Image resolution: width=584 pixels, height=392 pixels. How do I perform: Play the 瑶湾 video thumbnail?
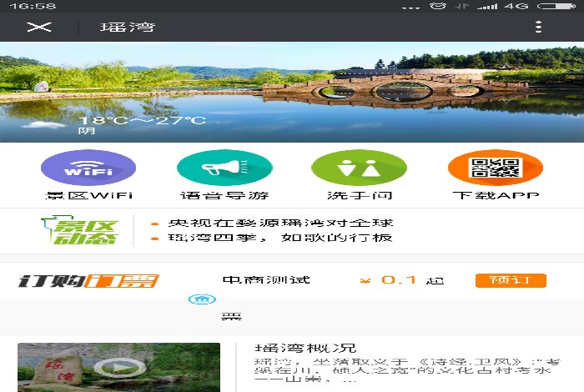[x=113, y=367]
